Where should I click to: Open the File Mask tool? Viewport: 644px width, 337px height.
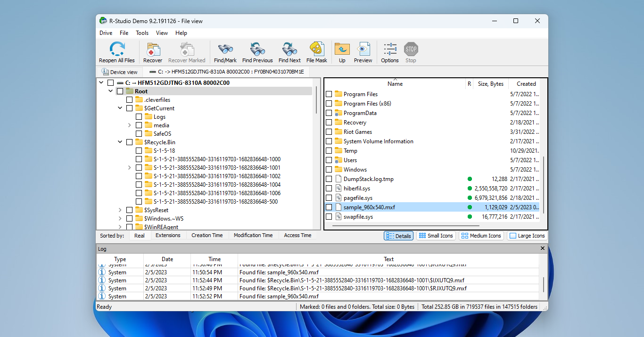click(317, 49)
